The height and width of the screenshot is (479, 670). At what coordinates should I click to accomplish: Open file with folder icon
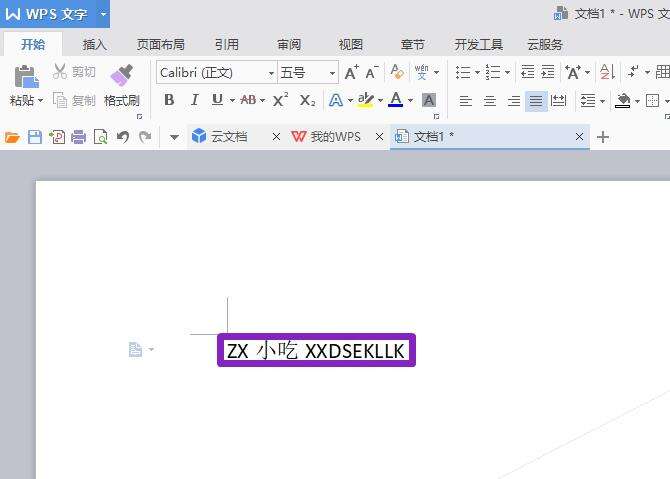click(x=12, y=137)
